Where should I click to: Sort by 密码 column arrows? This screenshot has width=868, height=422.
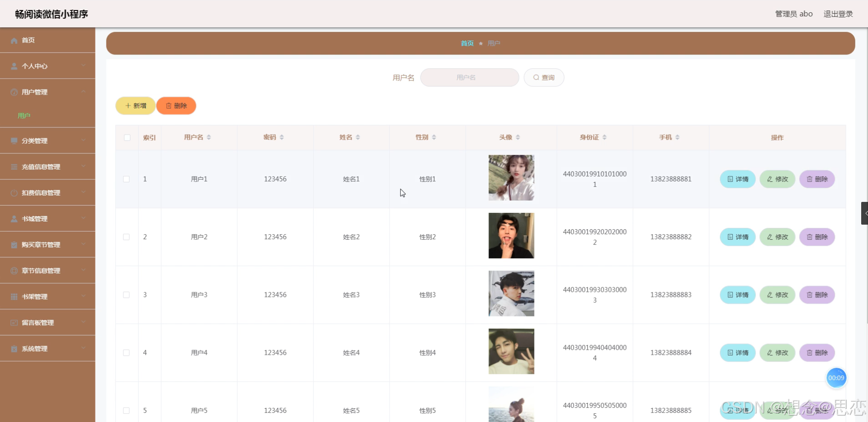point(282,137)
